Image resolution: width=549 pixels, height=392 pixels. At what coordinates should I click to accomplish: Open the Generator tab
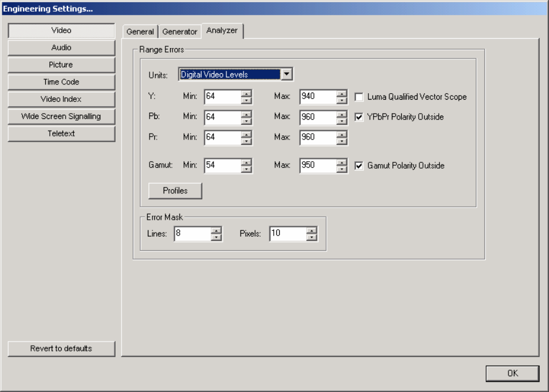point(179,32)
